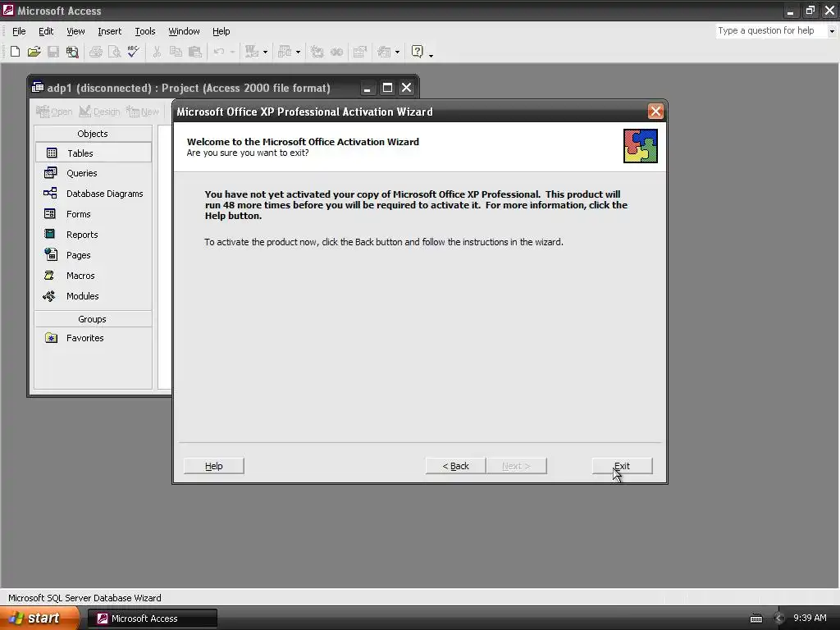Click the Copy toolbar icon
The height and width of the screenshot is (630, 840).
coord(176,52)
